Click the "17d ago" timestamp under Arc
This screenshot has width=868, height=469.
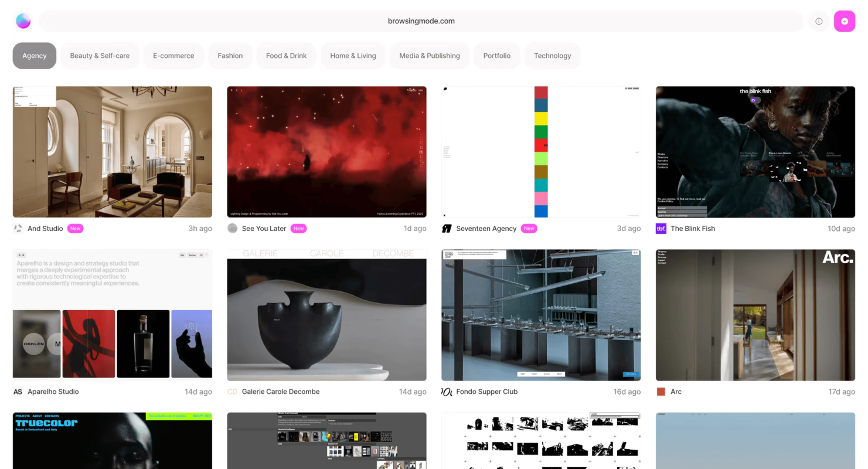click(x=842, y=392)
